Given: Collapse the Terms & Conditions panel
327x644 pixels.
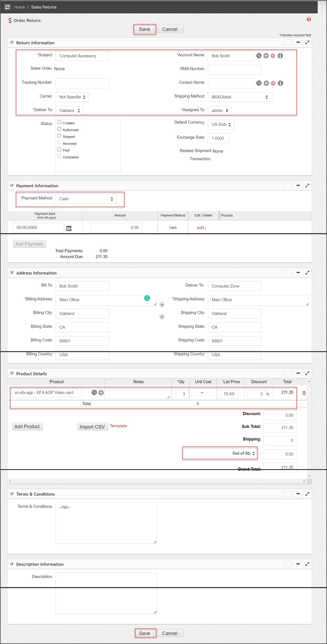Looking at the screenshot, I should point(298,494).
